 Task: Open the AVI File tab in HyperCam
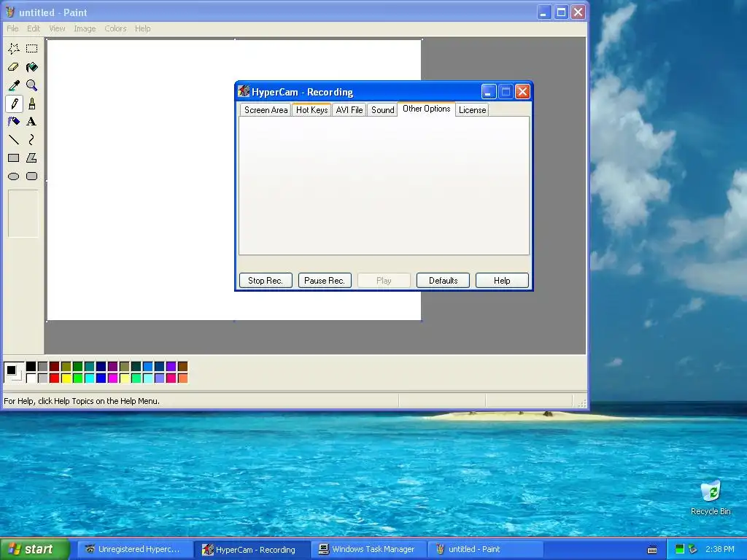pos(349,110)
